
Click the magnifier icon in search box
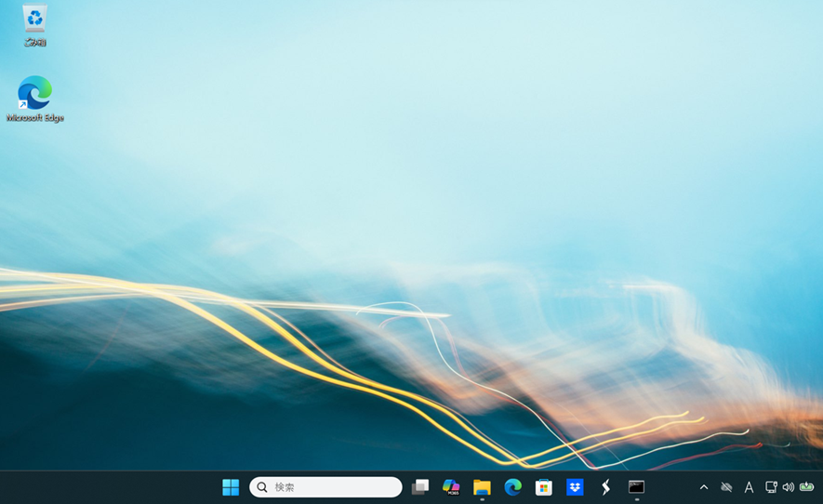[262, 487]
